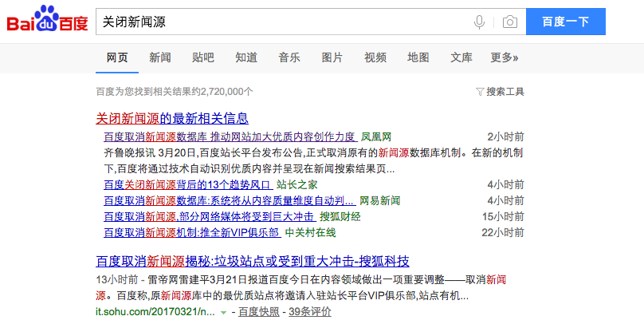Click the 中关村在线 source label
The width and height of the screenshot is (644, 320).
(311, 233)
